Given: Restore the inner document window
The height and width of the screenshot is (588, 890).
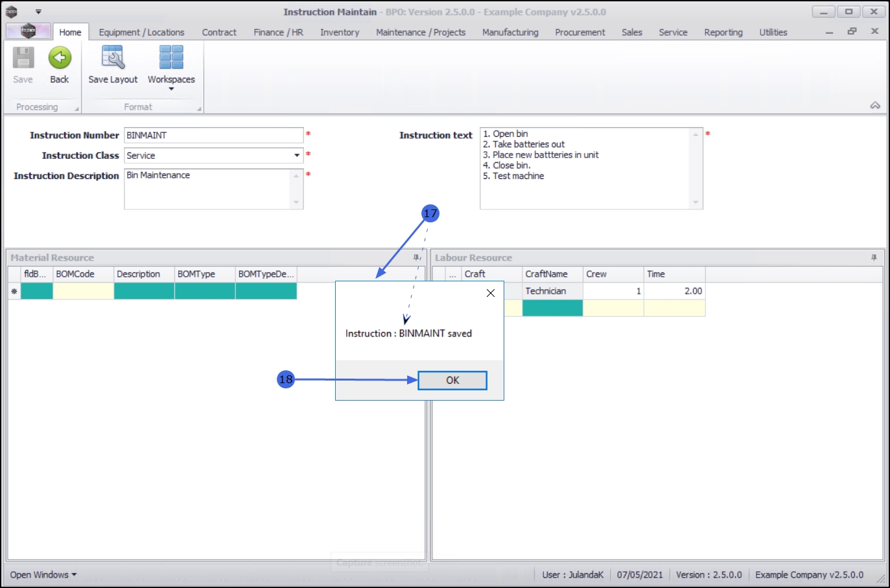Looking at the screenshot, I should coord(852,32).
